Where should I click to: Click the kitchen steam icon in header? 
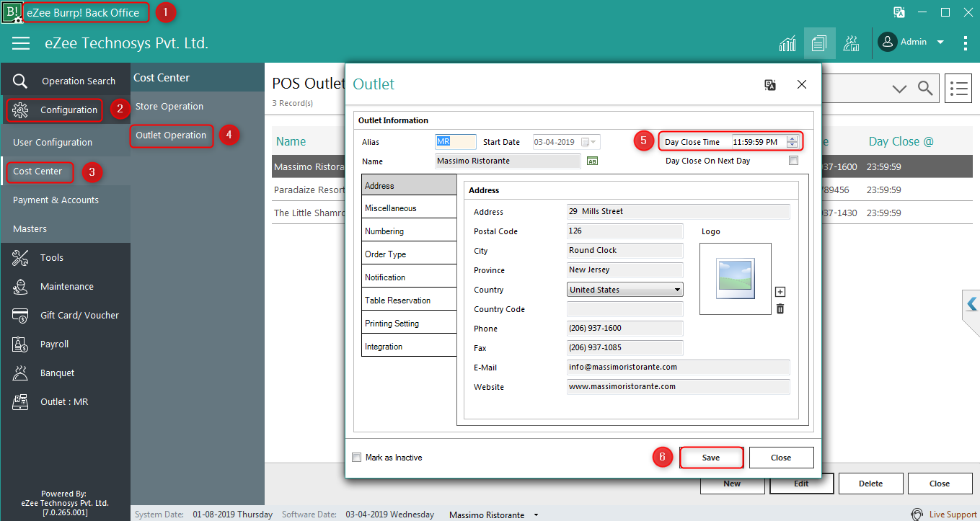(852, 43)
